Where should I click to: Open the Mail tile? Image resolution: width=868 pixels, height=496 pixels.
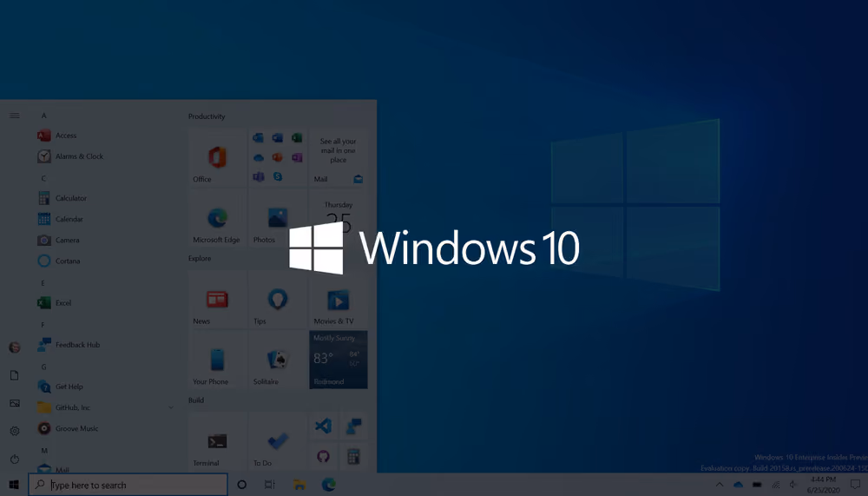point(339,157)
